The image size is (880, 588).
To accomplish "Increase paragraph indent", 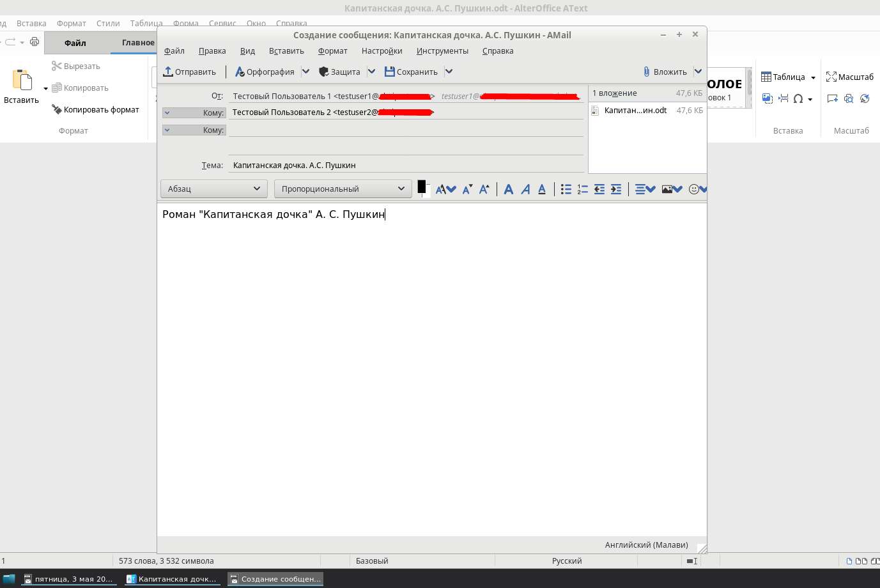I will click(x=615, y=189).
